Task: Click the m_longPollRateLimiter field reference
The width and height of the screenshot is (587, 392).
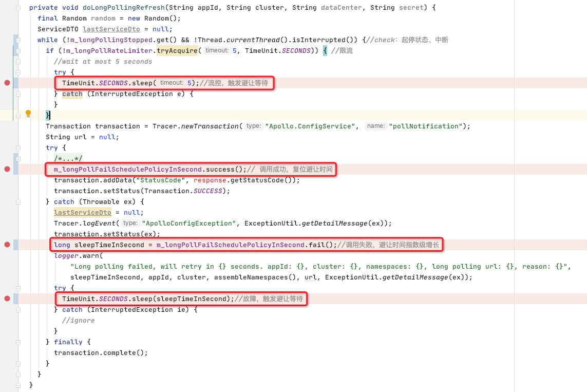Action: tap(109, 50)
